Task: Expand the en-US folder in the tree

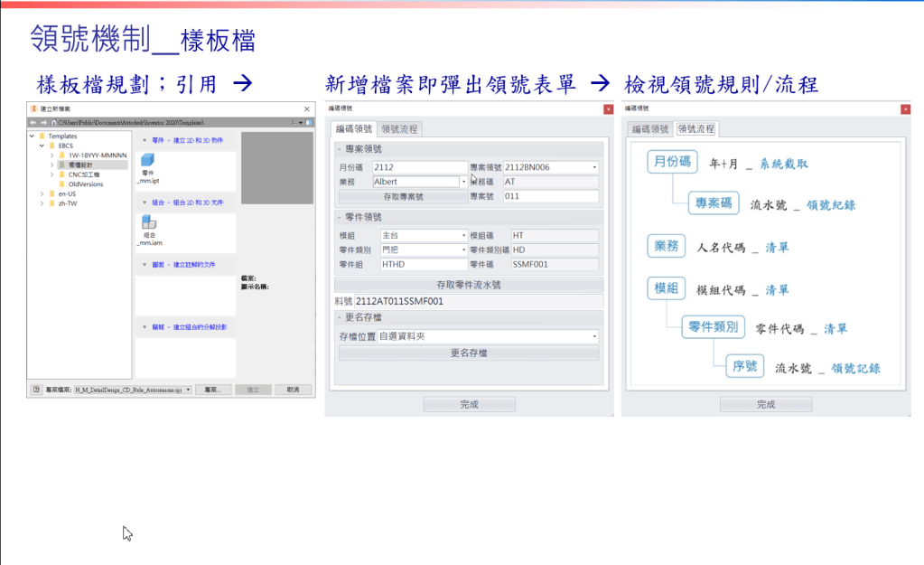Action: coord(42,193)
